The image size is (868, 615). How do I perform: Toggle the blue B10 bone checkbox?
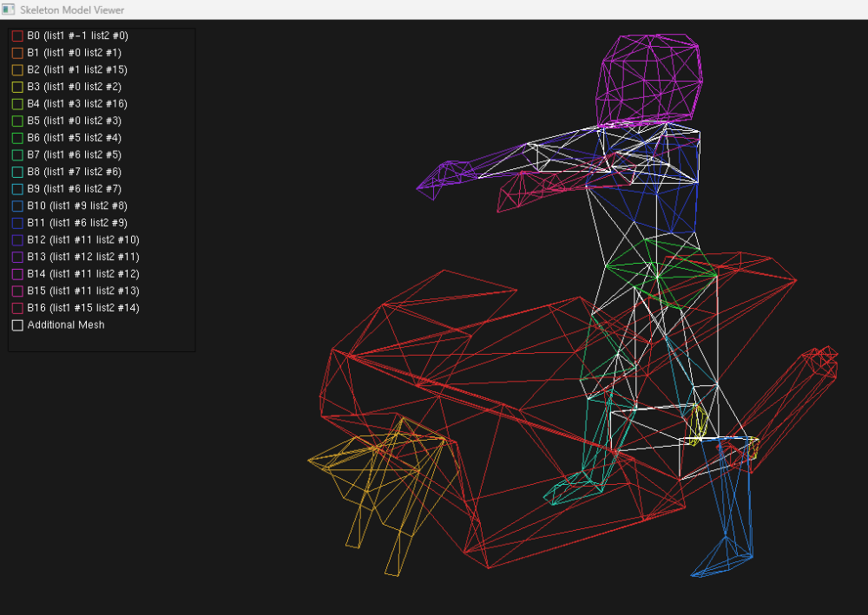[17, 206]
